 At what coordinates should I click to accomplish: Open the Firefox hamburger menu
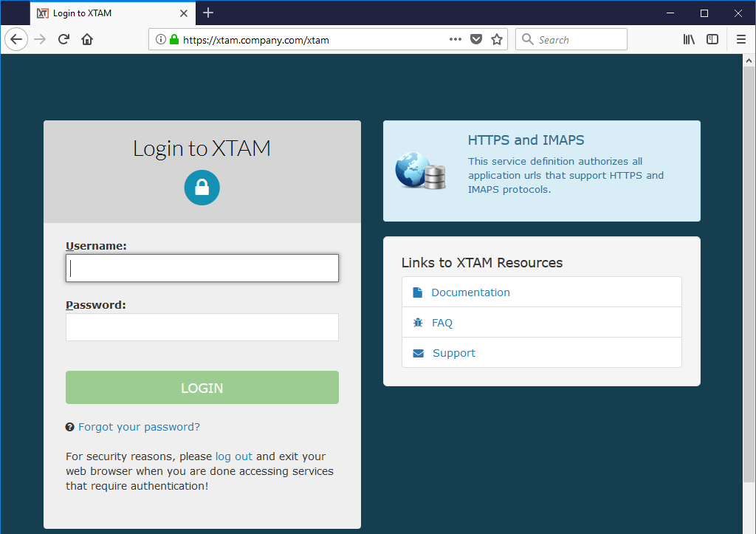tap(740, 39)
